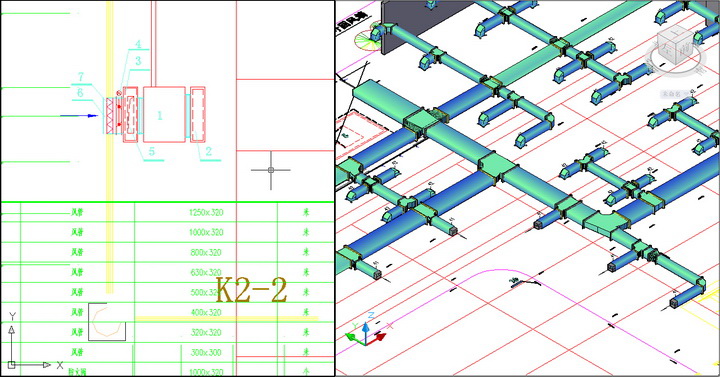Click the crosshair cursor pickbox

click(271, 170)
